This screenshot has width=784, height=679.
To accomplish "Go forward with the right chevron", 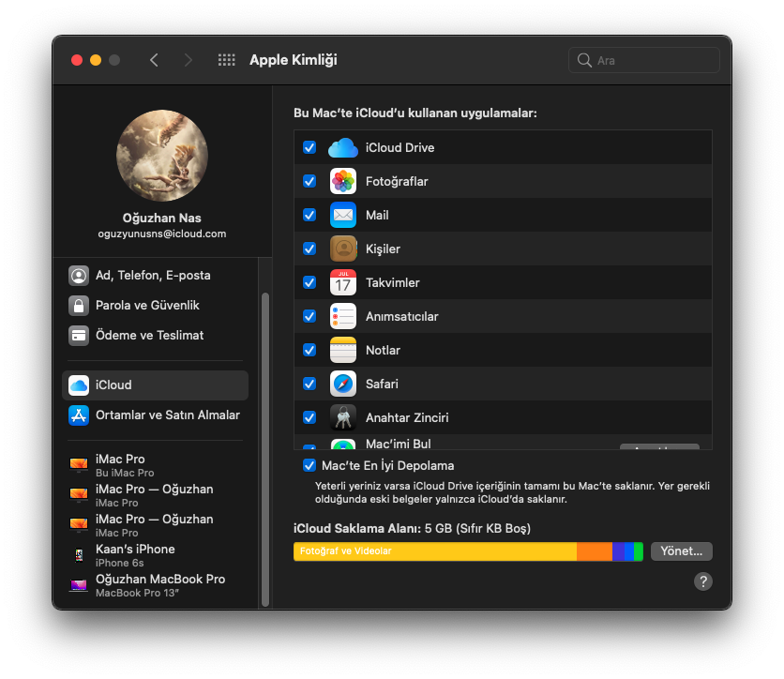I will 188,60.
